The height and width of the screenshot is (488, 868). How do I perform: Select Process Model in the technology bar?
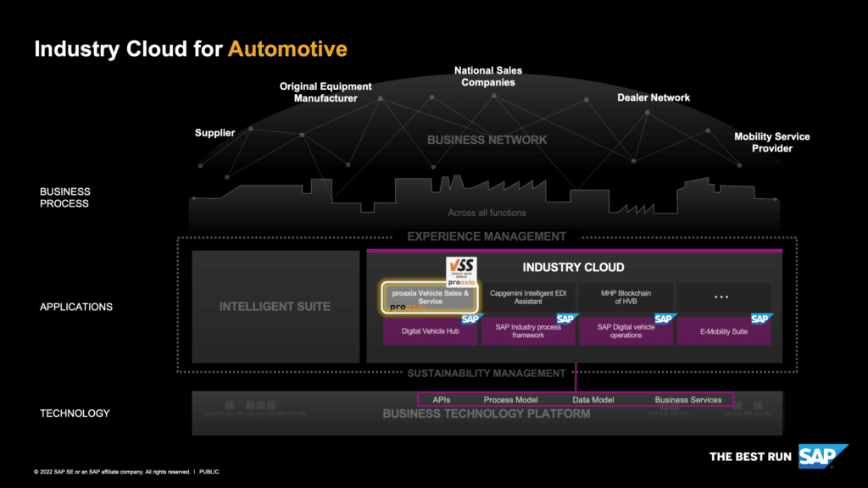pyautogui.click(x=510, y=399)
